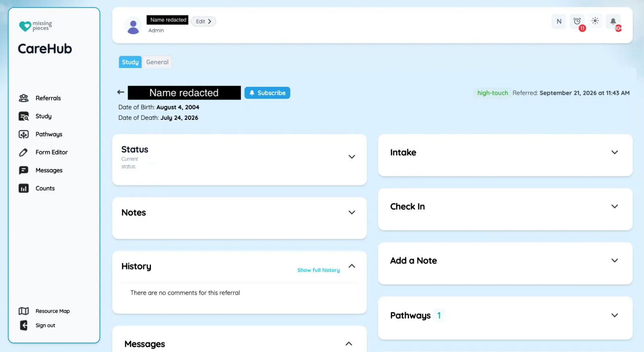Open the Study search icon in sidebar

[x=24, y=116]
